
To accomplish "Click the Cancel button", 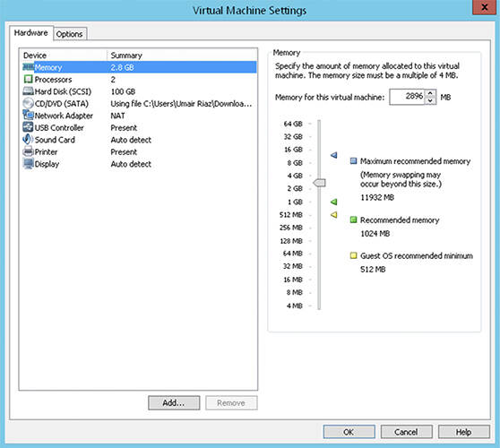I will pos(406,432).
